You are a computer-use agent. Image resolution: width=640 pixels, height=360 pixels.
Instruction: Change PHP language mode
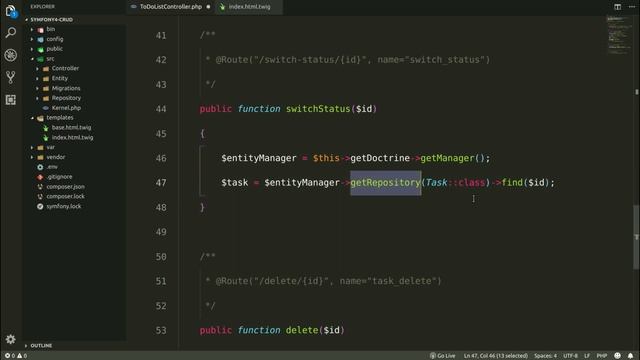coord(602,356)
